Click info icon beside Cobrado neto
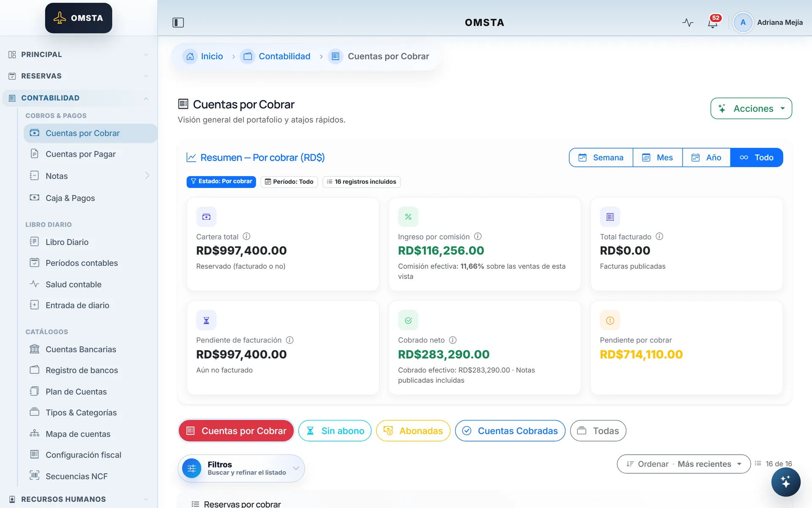Viewport: 812px width, 508px height. pyautogui.click(x=453, y=340)
